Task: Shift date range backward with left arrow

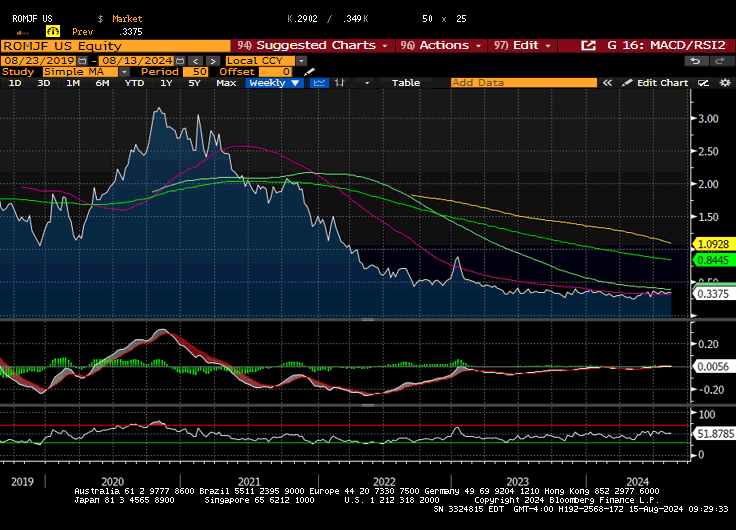Action: coord(196,61)
